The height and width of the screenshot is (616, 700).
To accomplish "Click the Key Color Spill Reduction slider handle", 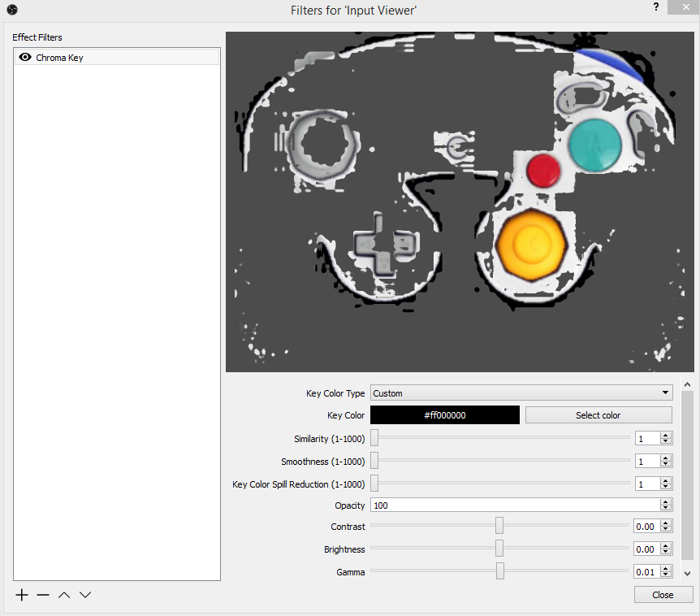I will pos(374,484).
